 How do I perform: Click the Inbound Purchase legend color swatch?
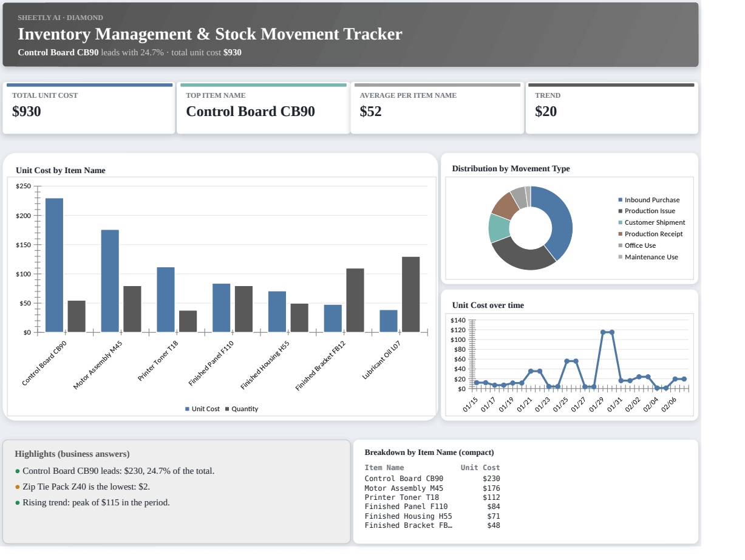[x=621, y=200]
